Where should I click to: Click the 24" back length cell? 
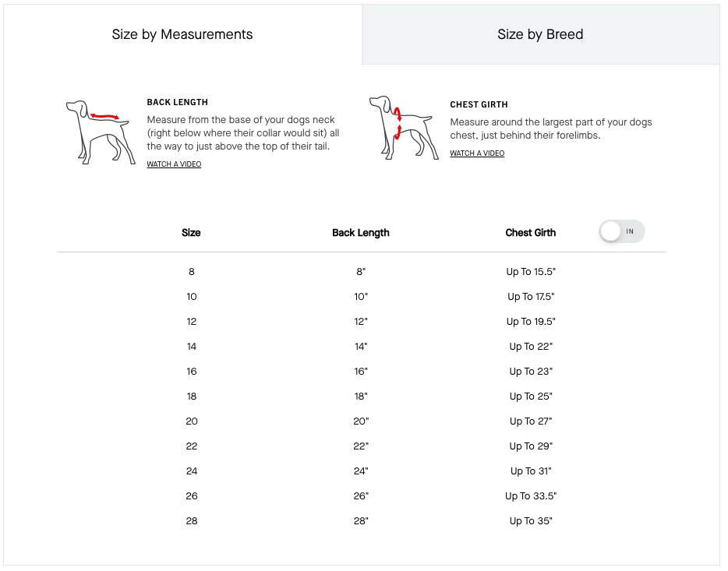click(361, 471)
